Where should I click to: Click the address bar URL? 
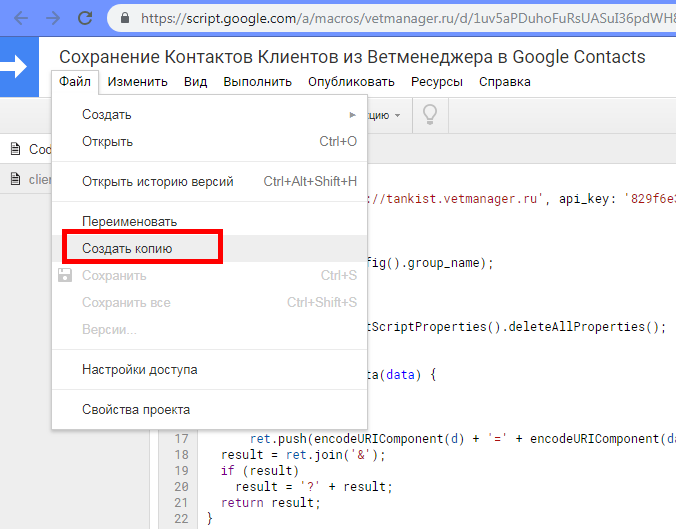click(407, 18)
